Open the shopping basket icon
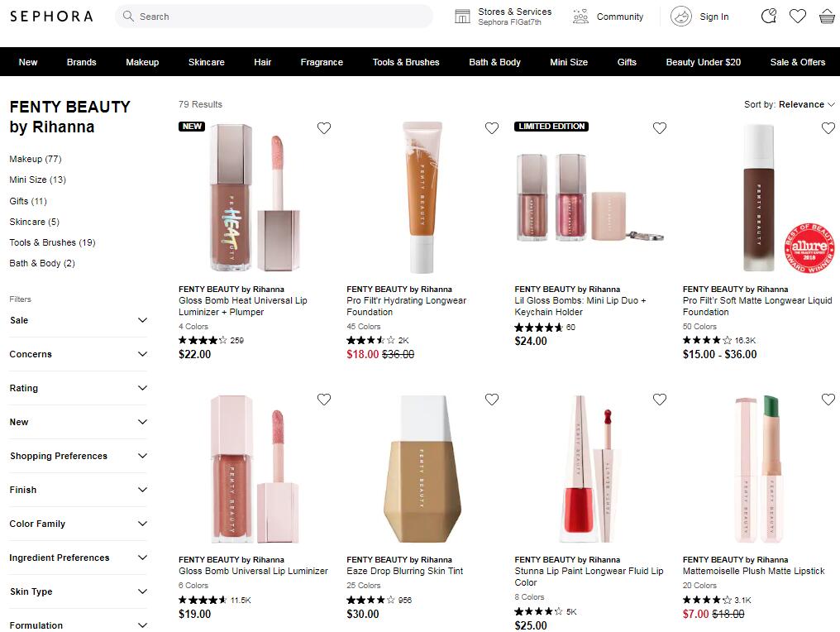 [827, 16]
